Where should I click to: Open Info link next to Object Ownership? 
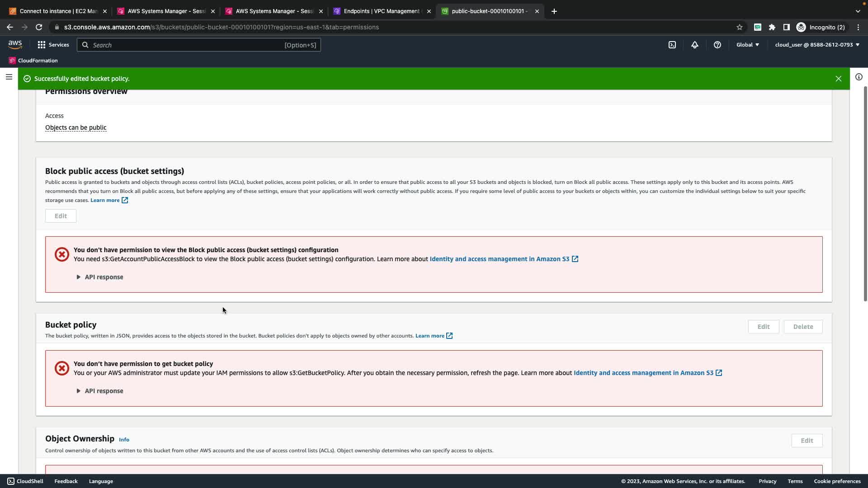click(x=124, y=440)
